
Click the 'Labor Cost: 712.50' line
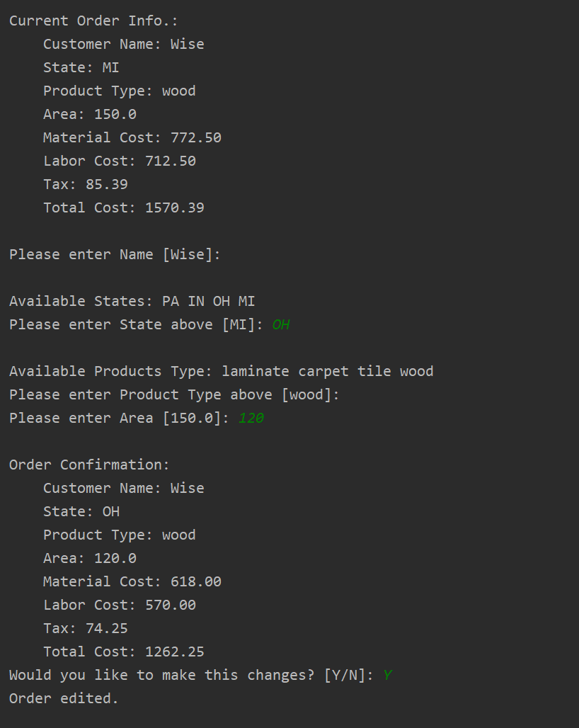tap(119, 161)
